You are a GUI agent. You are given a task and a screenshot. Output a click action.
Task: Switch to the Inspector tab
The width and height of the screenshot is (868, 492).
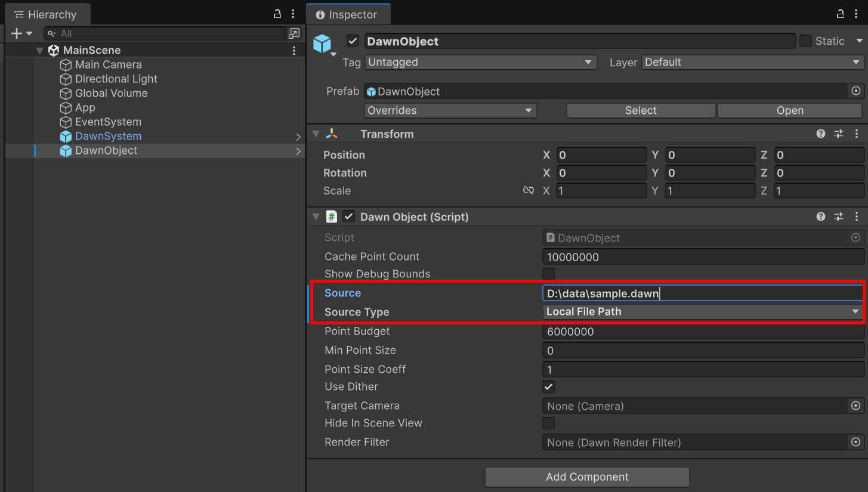[347, 14]
